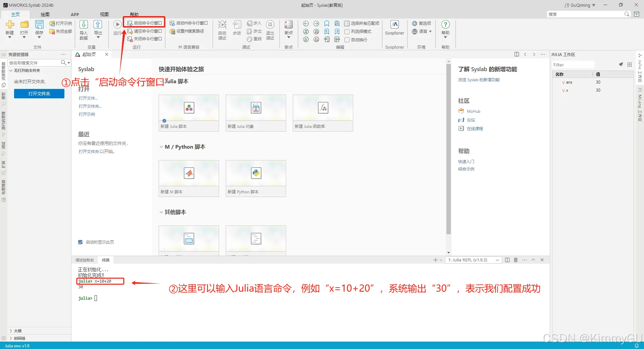The image size is (644, 349).
Task: Click the clear-bookmarks icon with red X
Action: [x=337, y=23]
